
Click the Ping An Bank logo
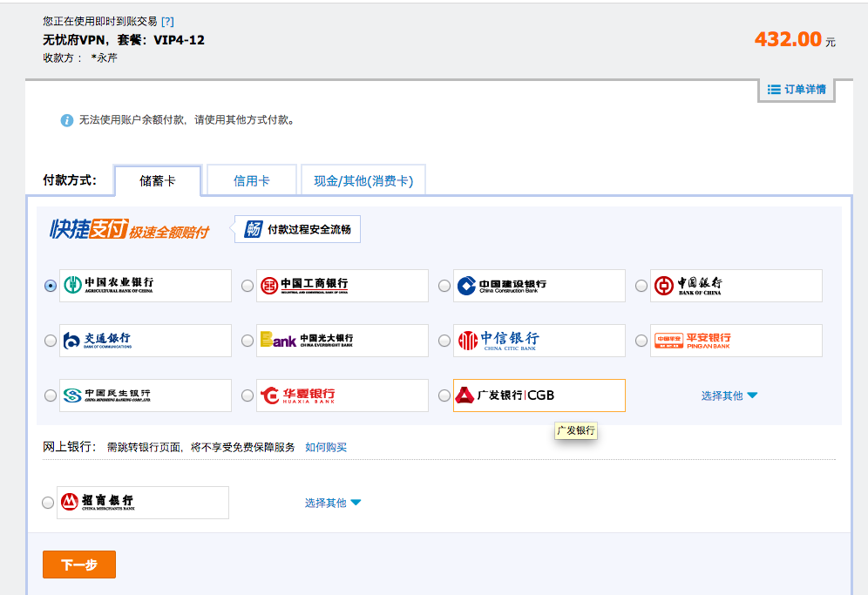[x=736, y=341]
